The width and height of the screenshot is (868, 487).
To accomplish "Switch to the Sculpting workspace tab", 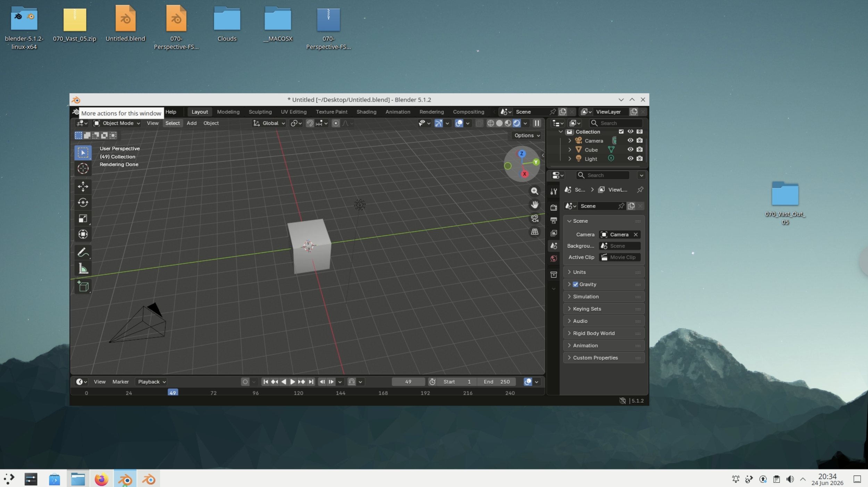I will coord(260,112).
